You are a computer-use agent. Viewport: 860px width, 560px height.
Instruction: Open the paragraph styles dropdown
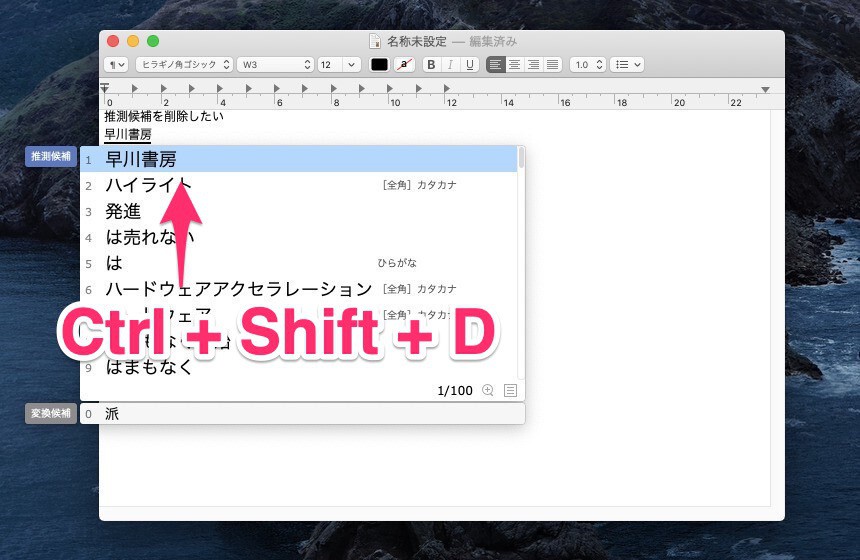[x=117, y=64]
